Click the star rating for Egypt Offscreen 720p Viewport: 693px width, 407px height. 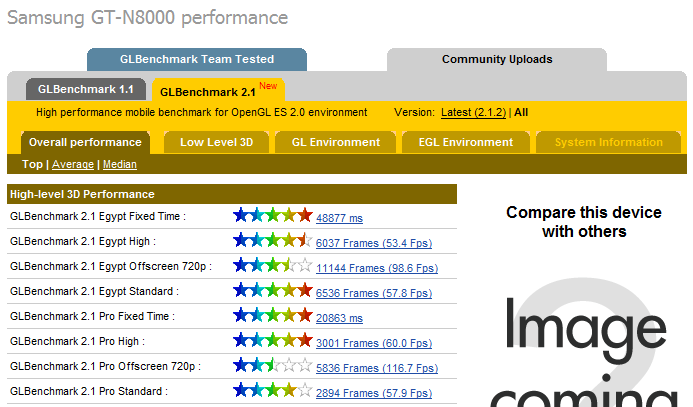pos(273,265)
